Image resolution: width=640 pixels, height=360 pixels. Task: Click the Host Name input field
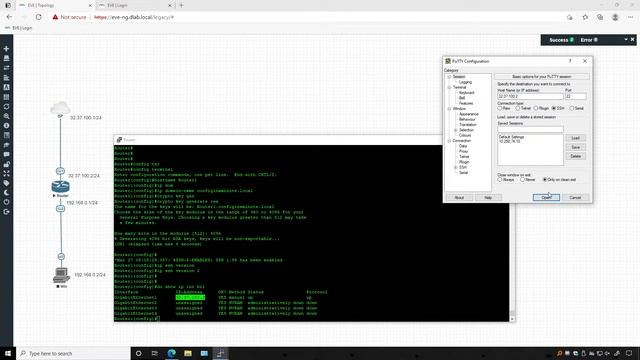530,96
